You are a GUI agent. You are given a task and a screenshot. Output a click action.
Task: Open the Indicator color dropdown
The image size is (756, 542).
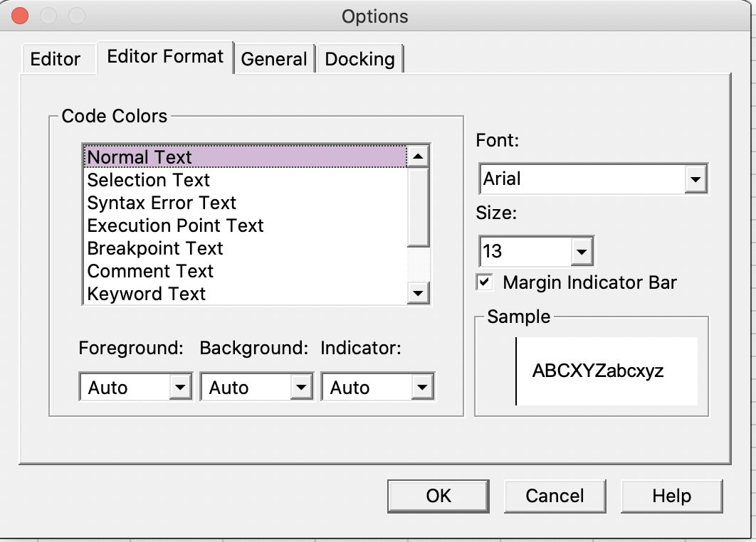click(422, 388)
